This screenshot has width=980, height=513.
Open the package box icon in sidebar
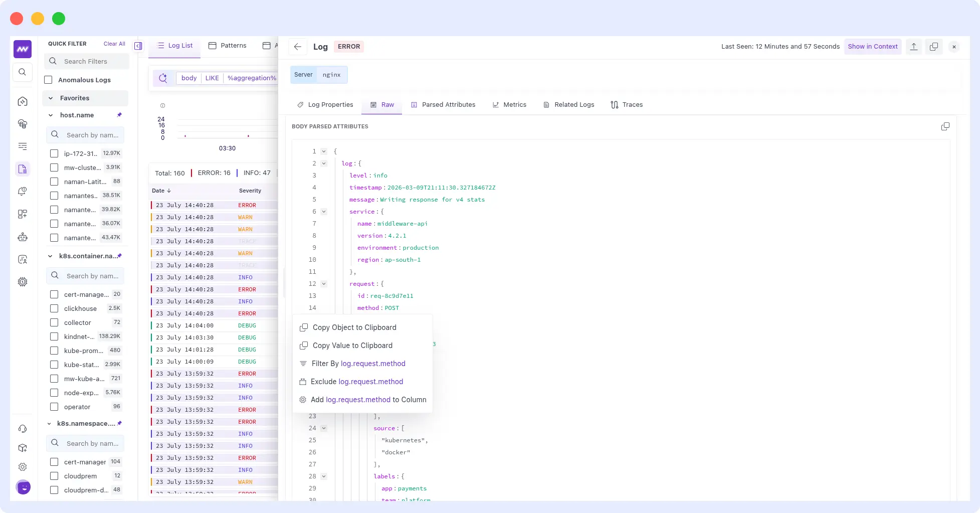click(23, 448)
